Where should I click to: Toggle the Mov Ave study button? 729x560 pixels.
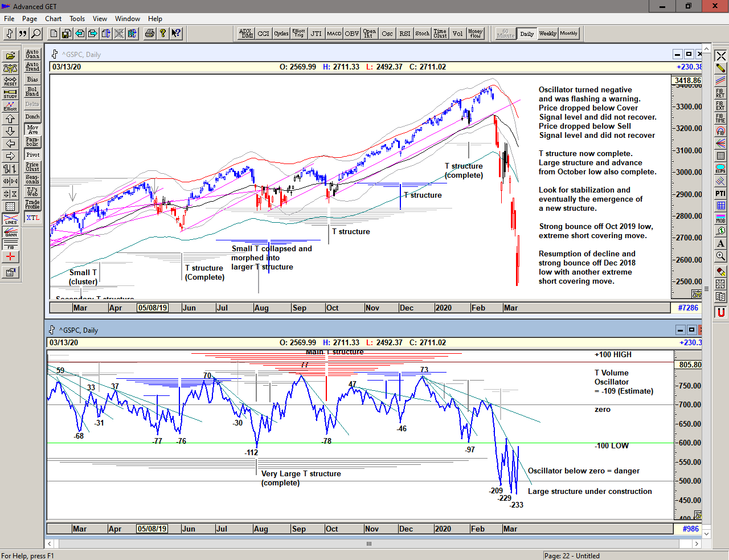[x=32, y=130]
